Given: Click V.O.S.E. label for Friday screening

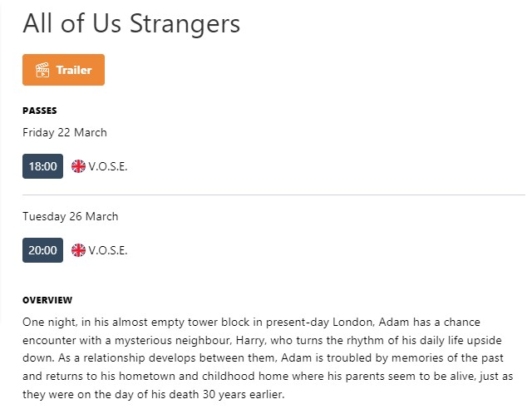Looking at the screenshot, I should (x=108, y=166).
